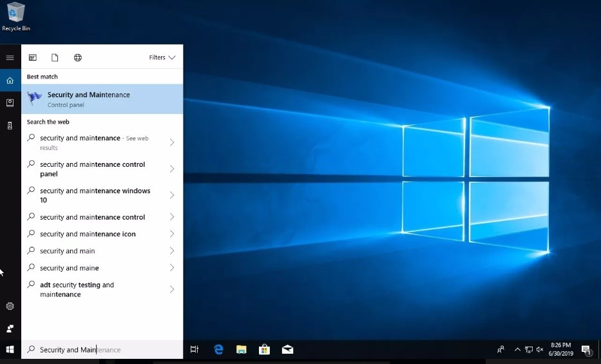Toggle the muted speaker volume icon
The image size is (601, 364).
pos(540,349)
